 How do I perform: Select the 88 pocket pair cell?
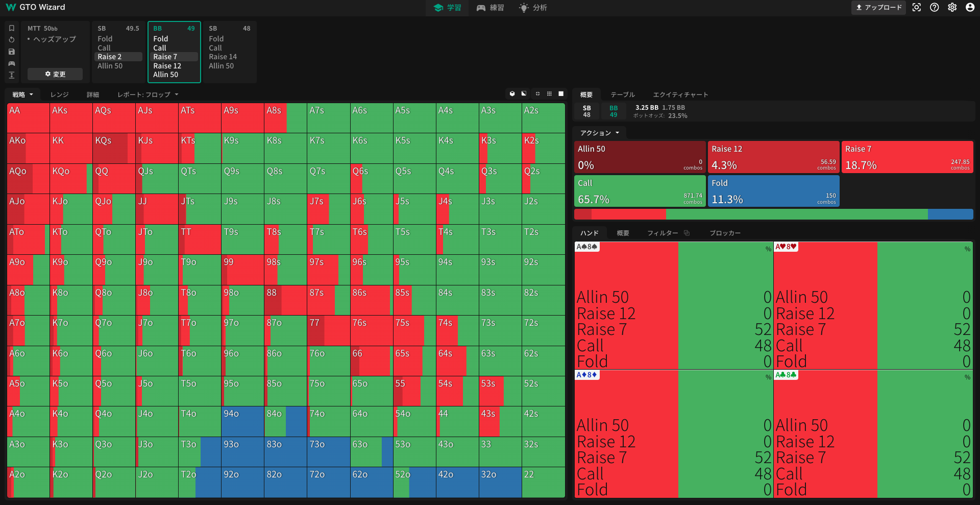click(x=285, y=300)
